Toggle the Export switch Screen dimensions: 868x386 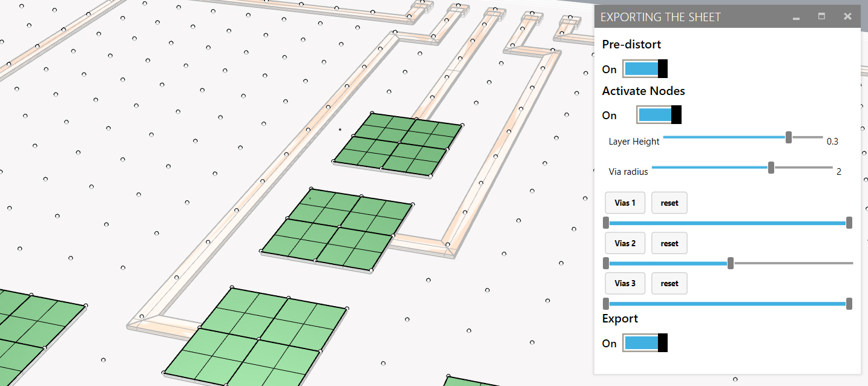[x=645, y=343]
